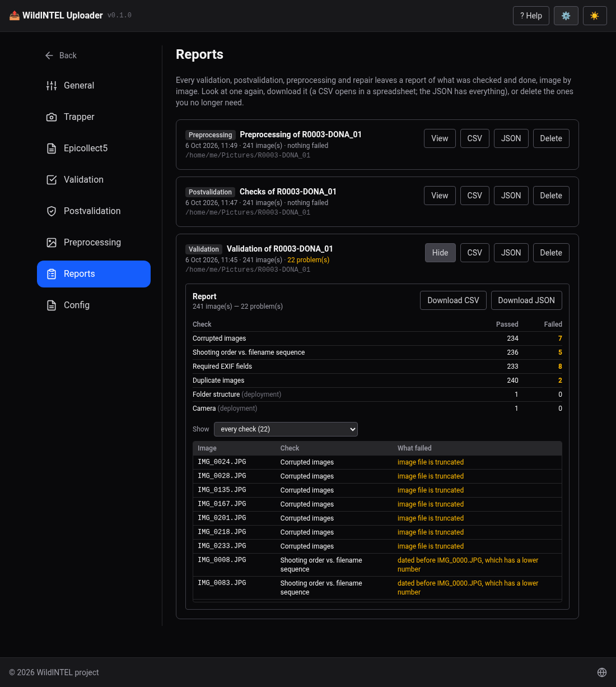Click IMG_0218.JPG in failures table
This screenshot has height=687, width=616.
click(222, 532)
